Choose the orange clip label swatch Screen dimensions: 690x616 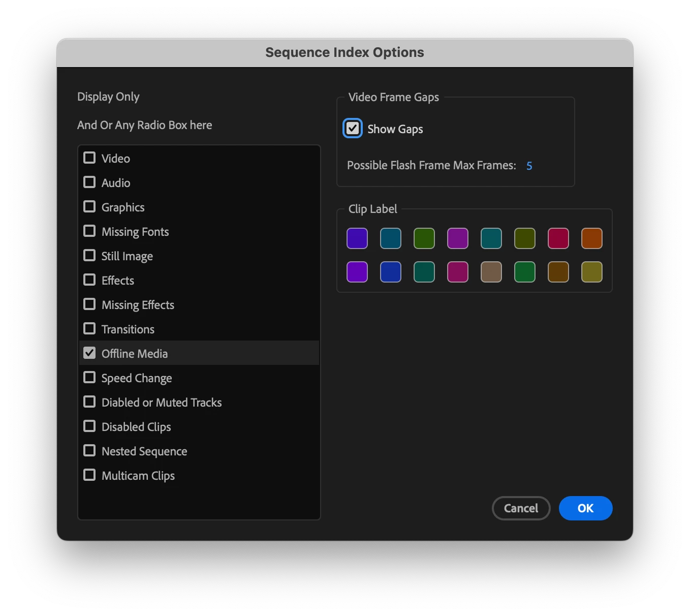click(x=592, y=238)
